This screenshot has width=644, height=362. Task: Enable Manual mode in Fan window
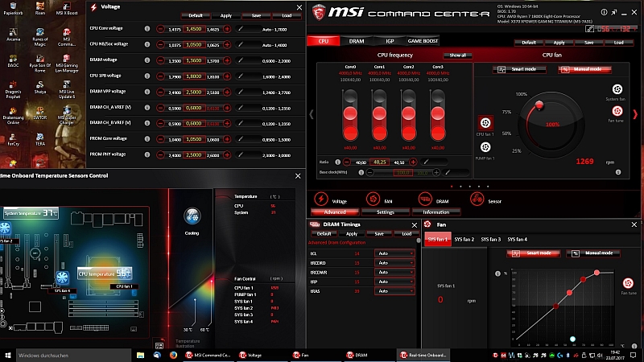pyautogui.click(x=593, y=253)
